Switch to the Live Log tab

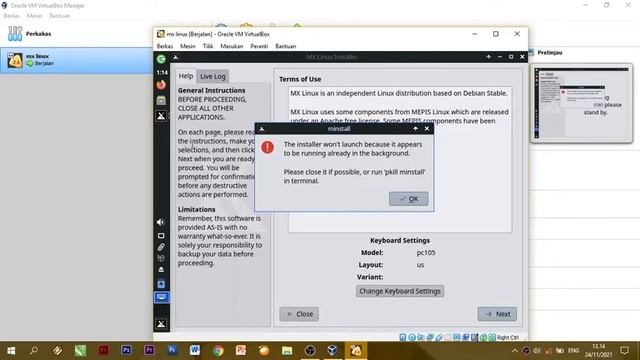click(x=213, y=76)
